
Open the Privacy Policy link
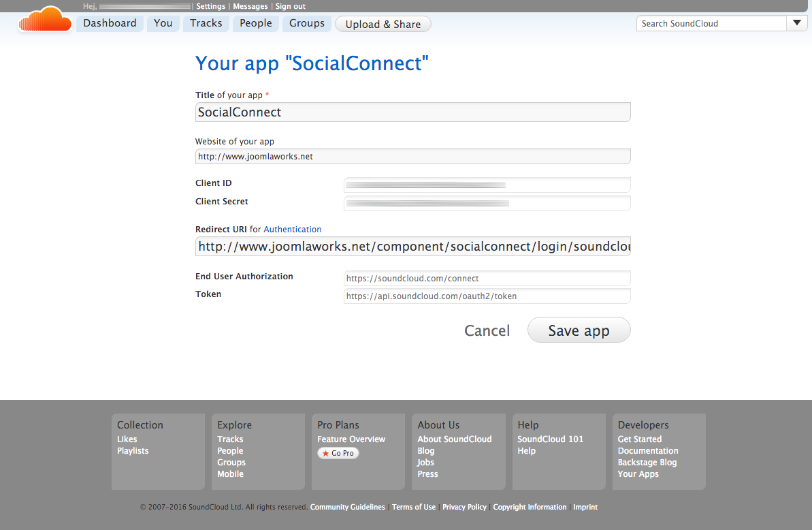click(x=464, y=507)
